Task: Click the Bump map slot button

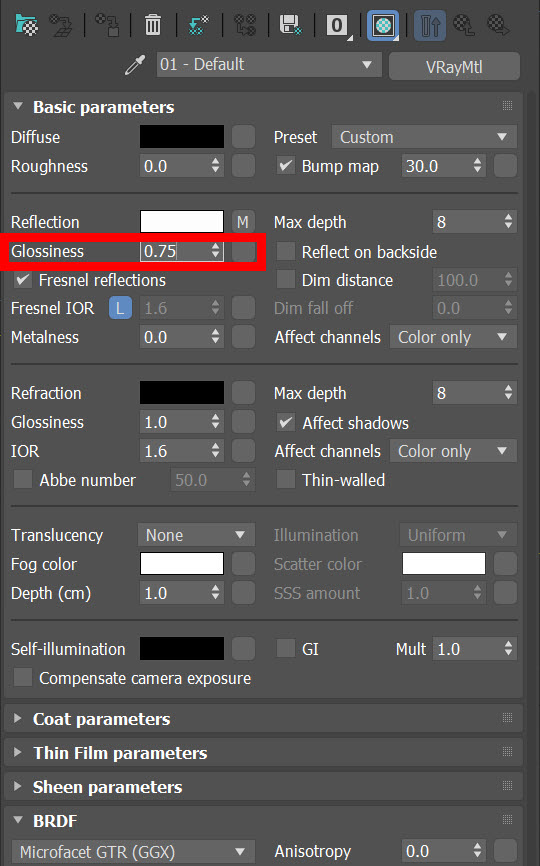Action: click(505, 166)
